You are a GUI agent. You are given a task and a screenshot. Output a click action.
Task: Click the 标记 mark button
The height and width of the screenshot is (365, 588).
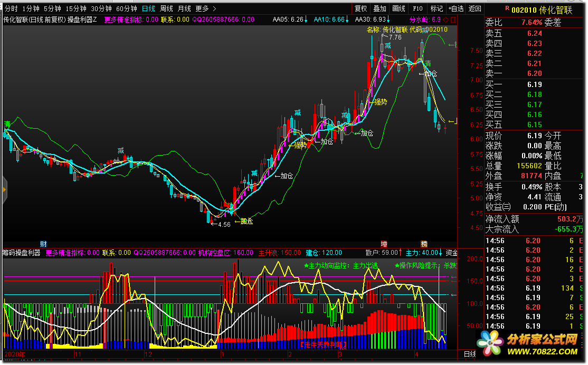point(437,8)
